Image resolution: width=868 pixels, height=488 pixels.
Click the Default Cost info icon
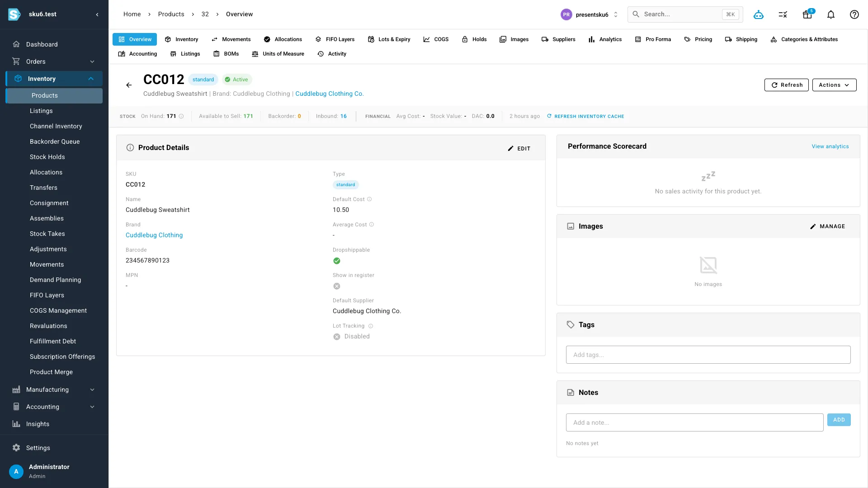pyautogui.click(x=369, y=199)
